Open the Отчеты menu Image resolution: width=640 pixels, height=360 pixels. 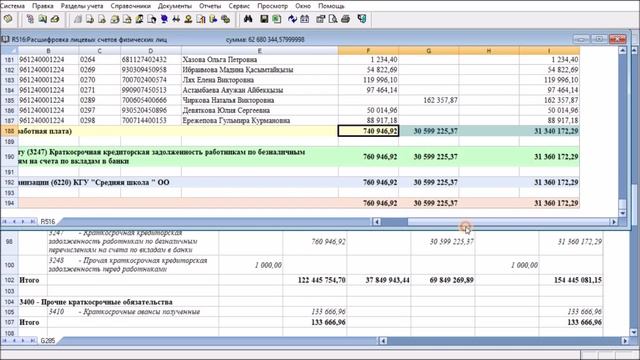coord(210,6)
